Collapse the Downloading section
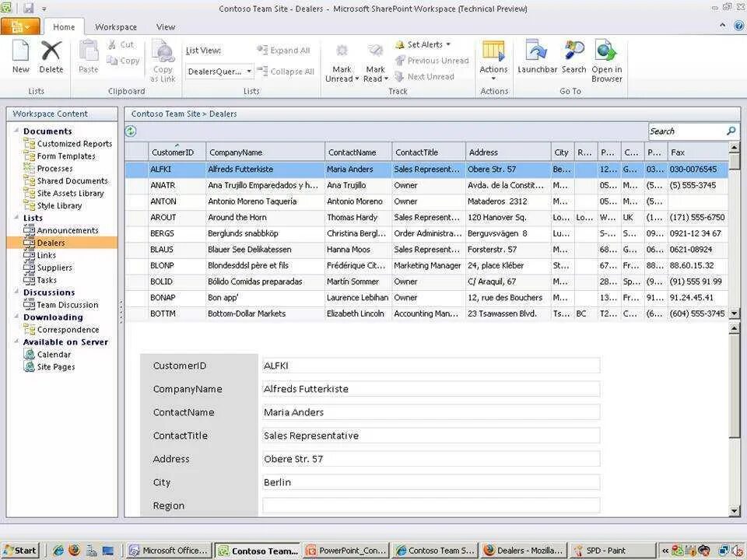 [x=16, y=317]
